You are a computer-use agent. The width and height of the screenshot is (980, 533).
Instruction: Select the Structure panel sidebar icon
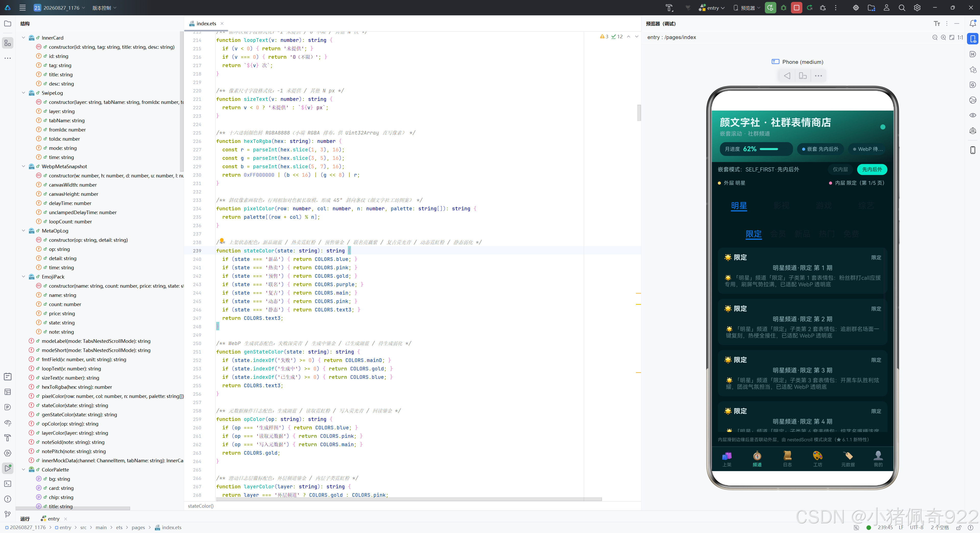(8, 43)
